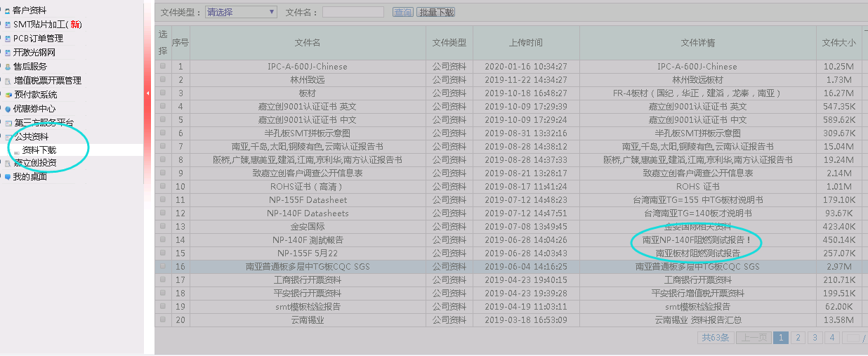This screenshot has height=356, width=868.
Task: Open the 开激光钢网 menu item
Action: 34,53
